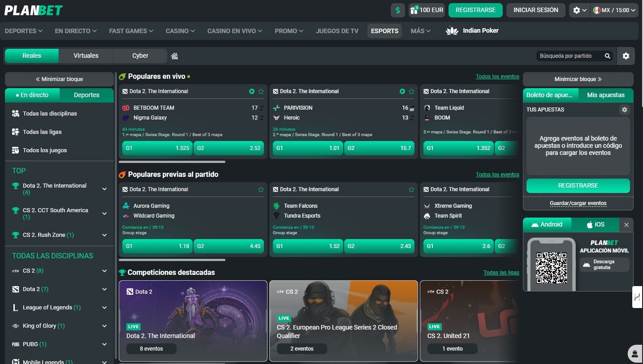The height and width of the screenshot is (364, 643).
Task: Close the mobile app promo panel
Action: [626, 225]
